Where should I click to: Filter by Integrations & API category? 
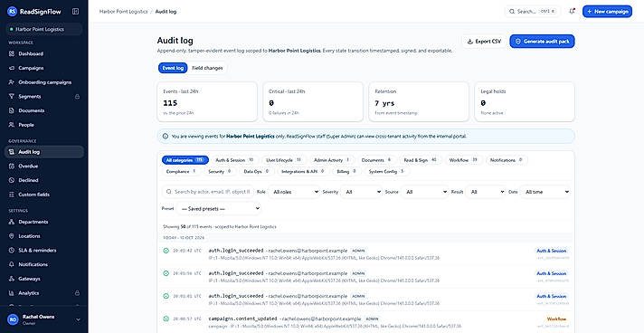click(303, 171)
